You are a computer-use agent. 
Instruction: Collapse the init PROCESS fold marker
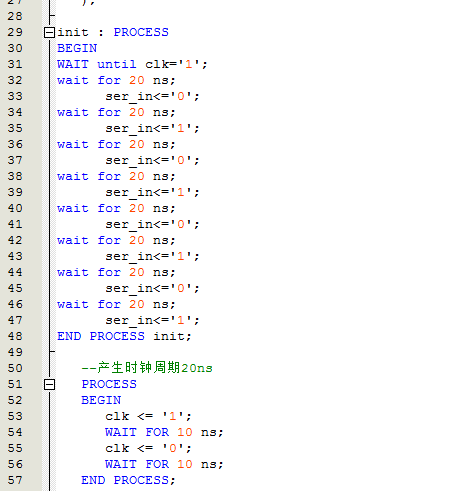[x=49, y=32]
